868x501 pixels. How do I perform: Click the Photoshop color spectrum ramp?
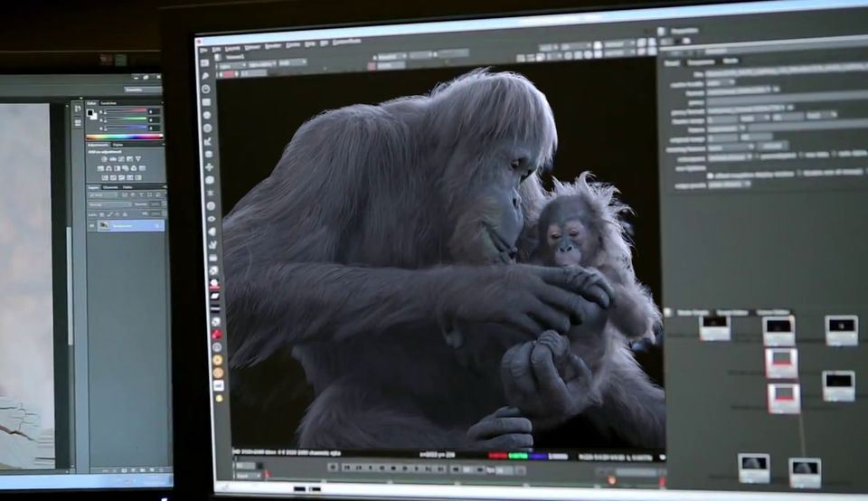pyautogui.click(x=124, y=137)
